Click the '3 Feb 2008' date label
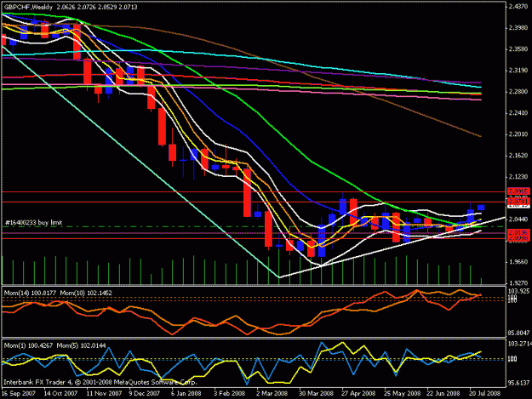Image resolution: width=532 pixels, height=399 pixels. tap(229, 393)
